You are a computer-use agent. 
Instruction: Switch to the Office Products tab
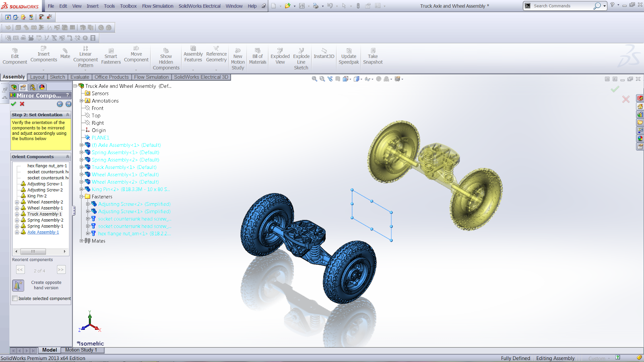pos(111,77)
